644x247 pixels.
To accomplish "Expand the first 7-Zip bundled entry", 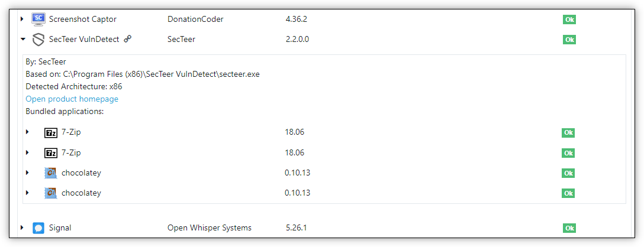I will point(27,132).
